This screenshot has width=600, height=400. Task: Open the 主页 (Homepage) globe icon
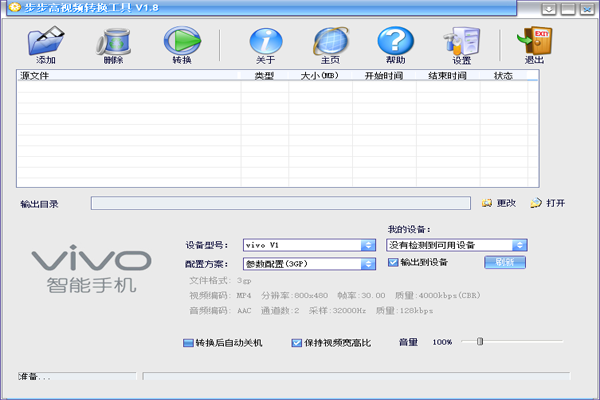click(331, 41)
